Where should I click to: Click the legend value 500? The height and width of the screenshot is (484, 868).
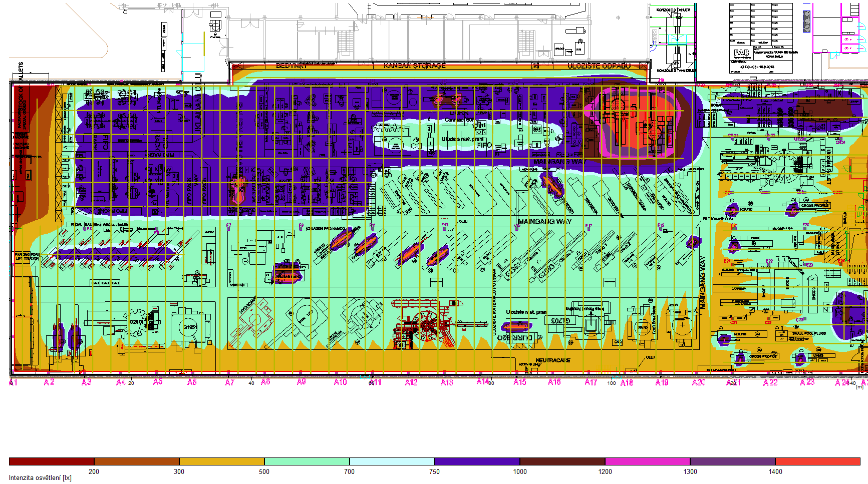[x=264, y=471]
